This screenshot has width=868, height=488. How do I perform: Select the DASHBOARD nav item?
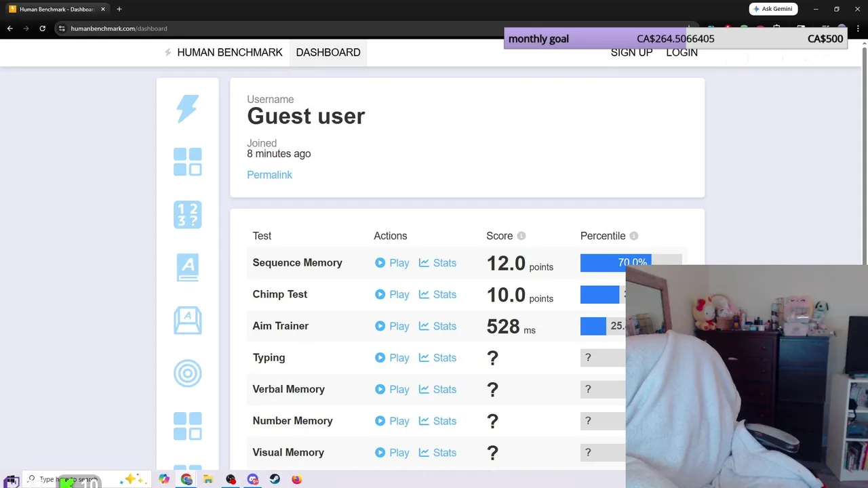pos(328,52)
